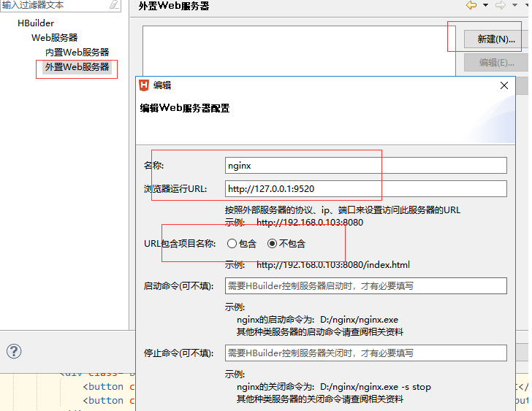Open the forward history dropdown arrow
532x411 pixels.
514,5
